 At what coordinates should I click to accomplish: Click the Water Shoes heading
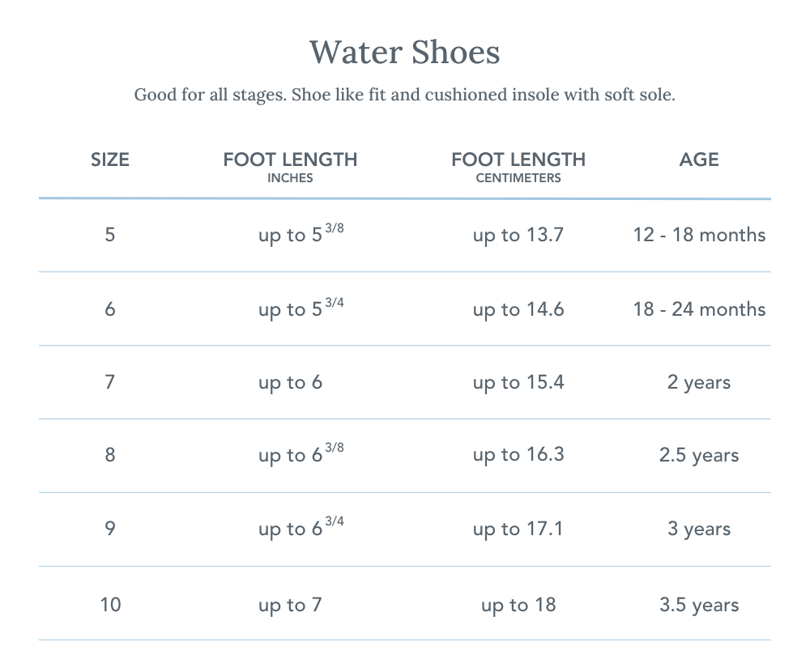click(x=404, y=53)
